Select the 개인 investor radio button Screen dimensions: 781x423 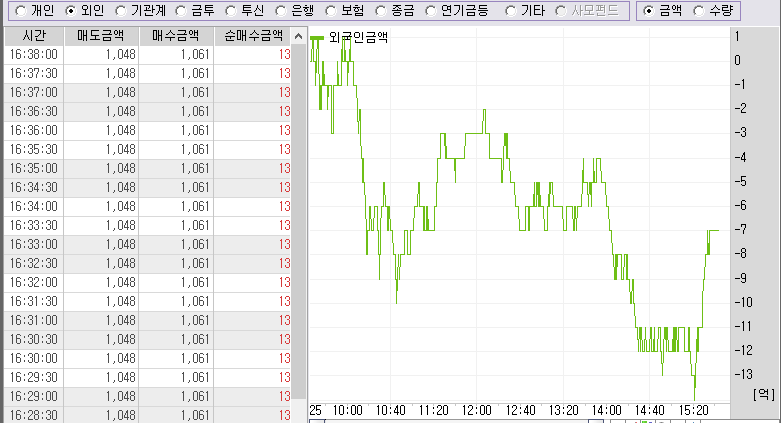click(x=21, y=10)
